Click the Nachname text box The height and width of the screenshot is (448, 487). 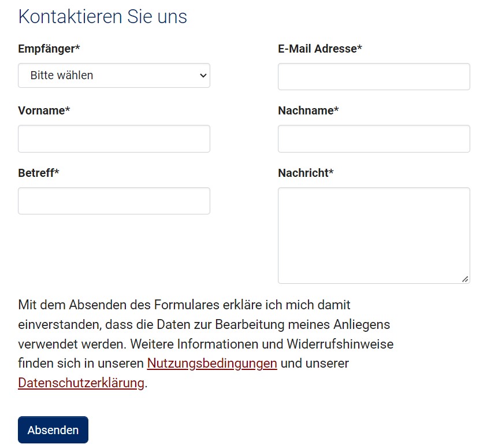click(373, 138)
